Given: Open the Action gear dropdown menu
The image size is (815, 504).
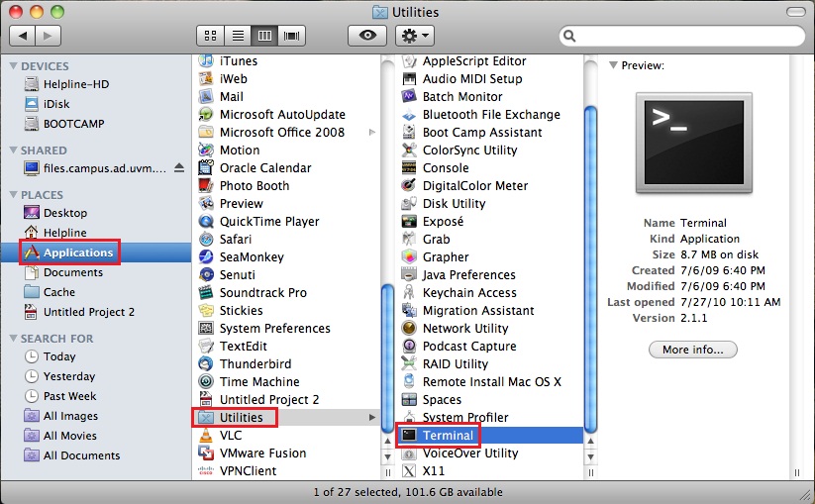Looking at the screenshot, I should [x=414, y=36].
